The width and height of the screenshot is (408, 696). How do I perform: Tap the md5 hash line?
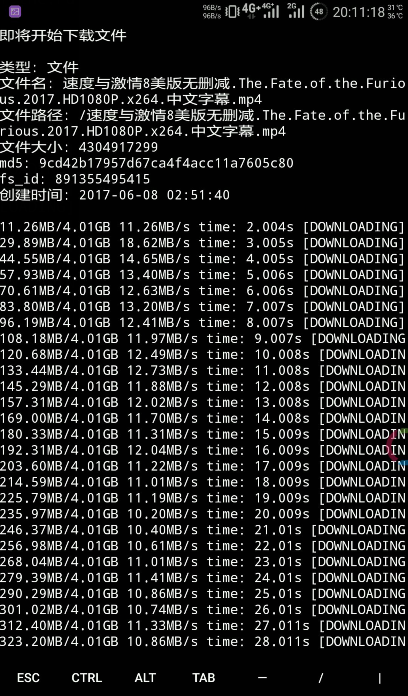pos(147,163)
